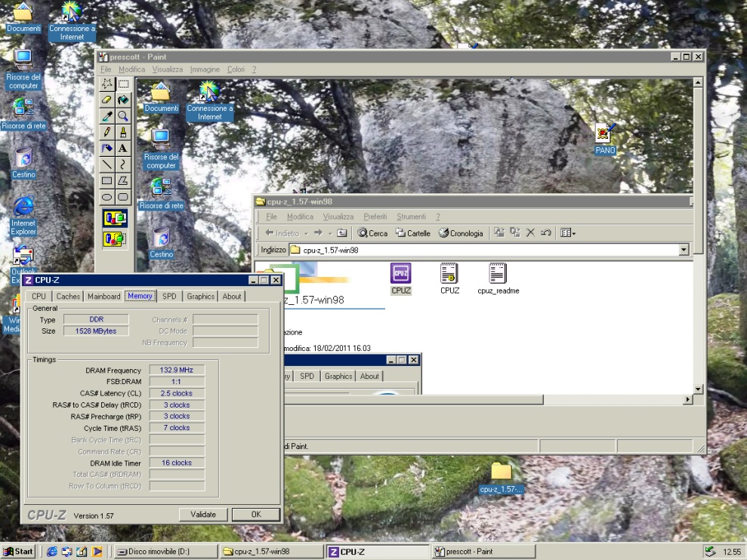Pick the straight Line tool

click(106, 165)
